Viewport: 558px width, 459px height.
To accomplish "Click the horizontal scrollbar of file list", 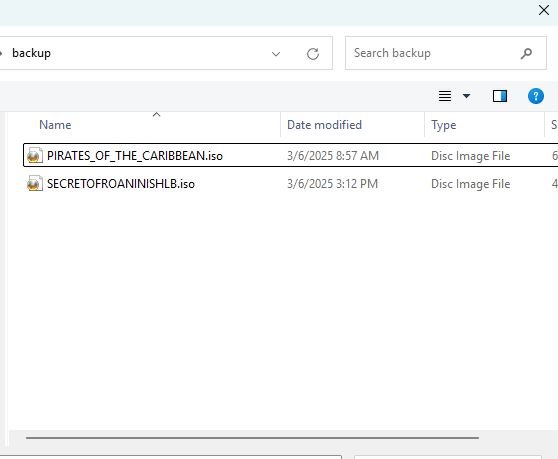I will [x=252, y=438].
